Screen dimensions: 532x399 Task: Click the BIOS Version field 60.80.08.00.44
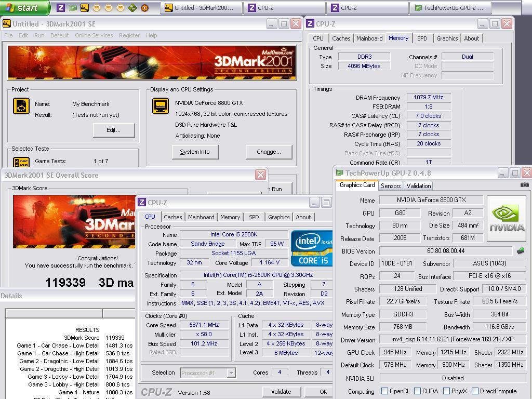tap(445, 251)
